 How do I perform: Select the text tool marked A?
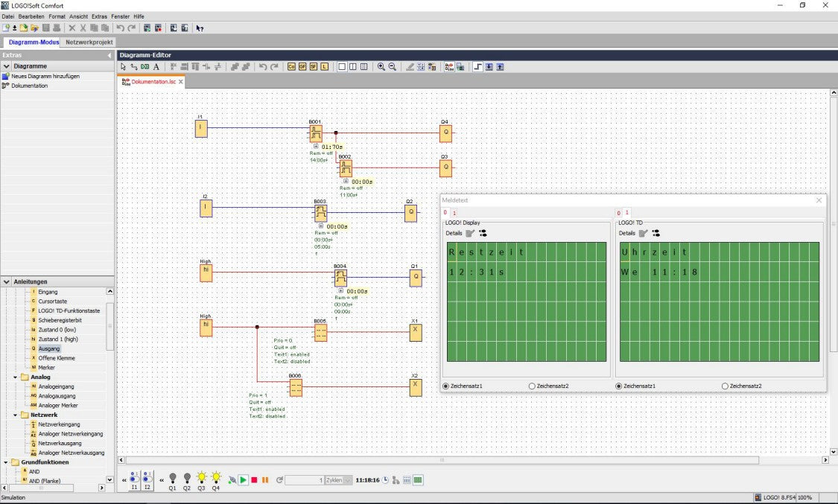pos(156,67)
